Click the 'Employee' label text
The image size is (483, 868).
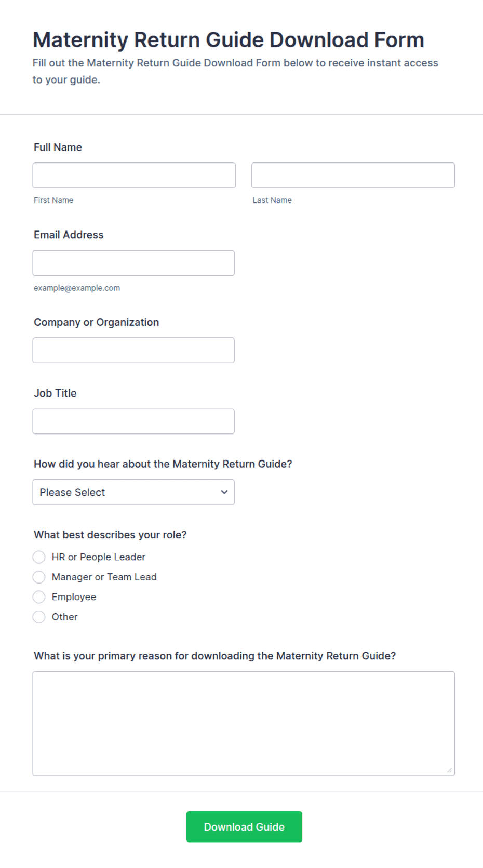(74, 597)
